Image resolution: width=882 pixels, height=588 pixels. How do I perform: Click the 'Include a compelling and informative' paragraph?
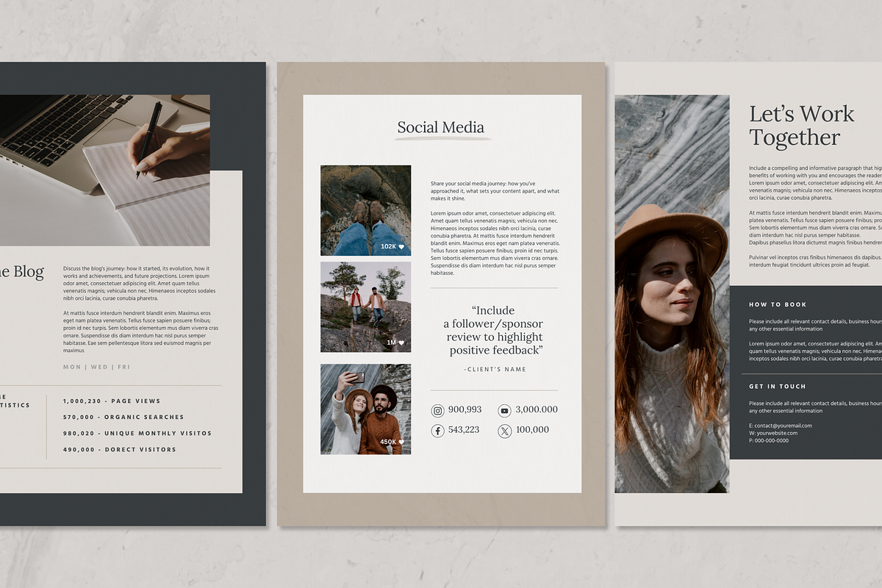pyautogui.click(x=815, y=183)
